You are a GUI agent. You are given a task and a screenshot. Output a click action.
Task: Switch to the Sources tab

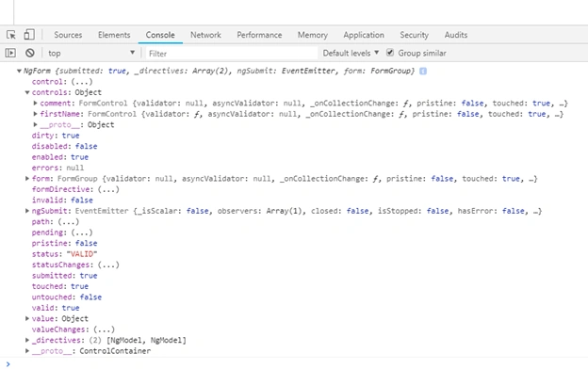coord(68,35)
